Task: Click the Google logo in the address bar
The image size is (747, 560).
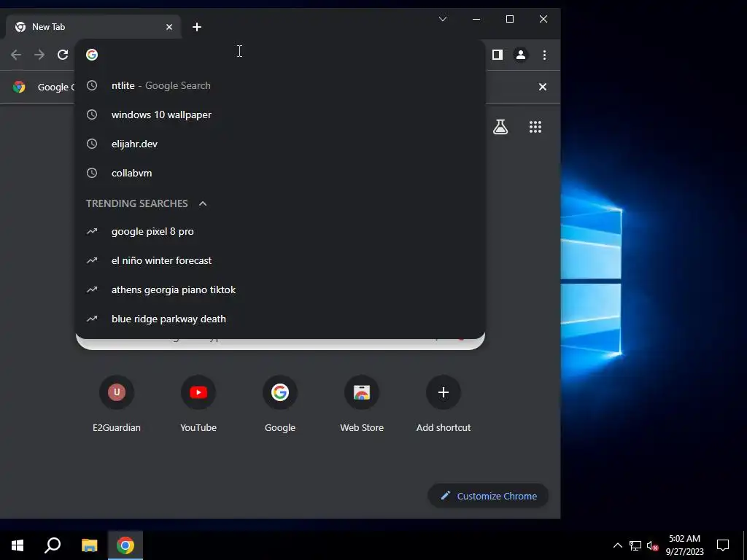Action: [x=92, y=55]
